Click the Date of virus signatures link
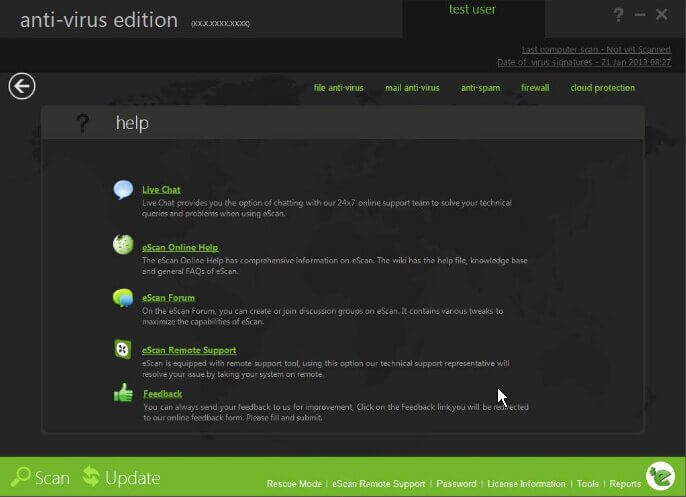This screenshot has height=497, width=686. pyautogui.click(x=584, y=62)
